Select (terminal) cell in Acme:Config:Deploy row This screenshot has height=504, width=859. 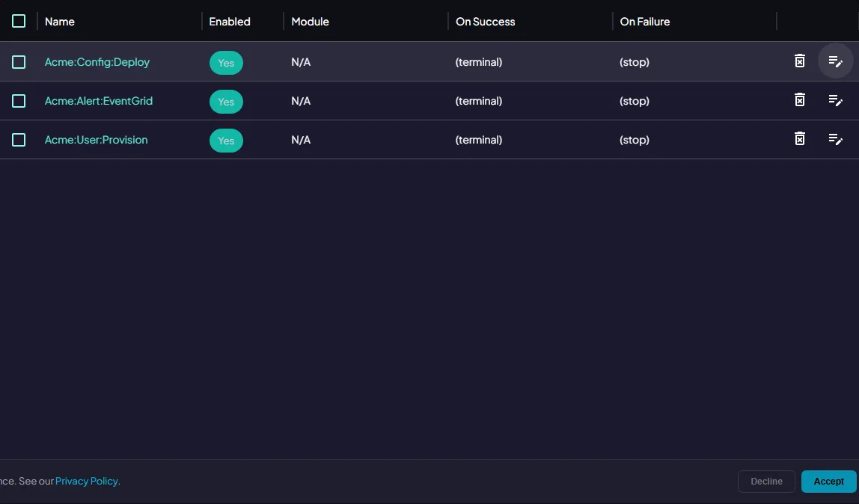[x=479, y=62]
